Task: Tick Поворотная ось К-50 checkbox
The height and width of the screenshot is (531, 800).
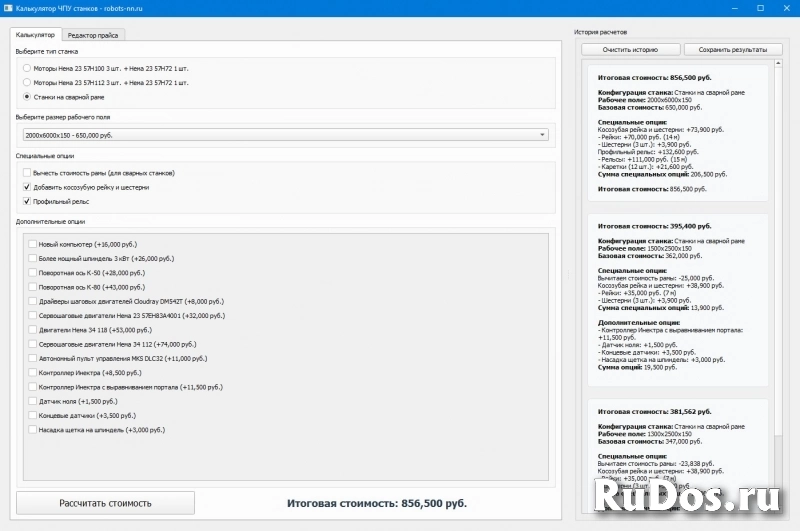Action: pyautogui.click(x=33, y=272)
